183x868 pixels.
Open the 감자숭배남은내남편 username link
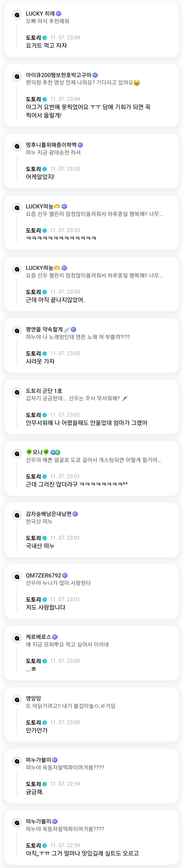(49, 514)
